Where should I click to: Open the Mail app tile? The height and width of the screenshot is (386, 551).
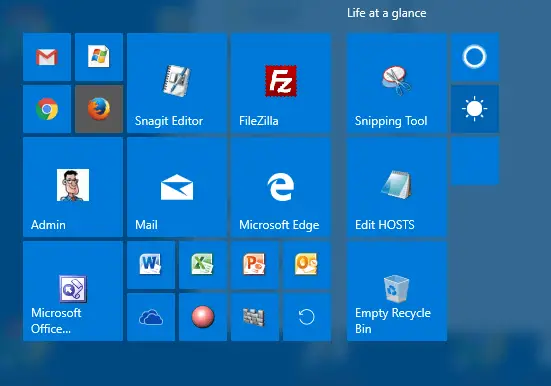click(x=177, y=187)
